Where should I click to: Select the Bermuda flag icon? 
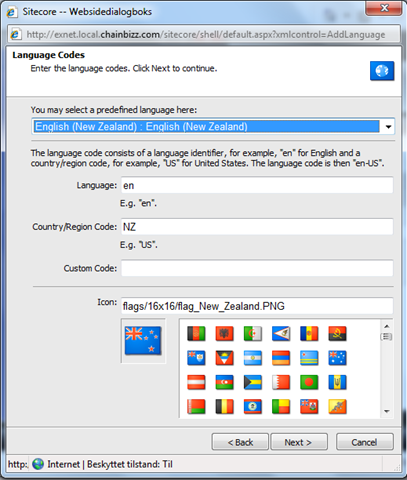click(309, 407)
